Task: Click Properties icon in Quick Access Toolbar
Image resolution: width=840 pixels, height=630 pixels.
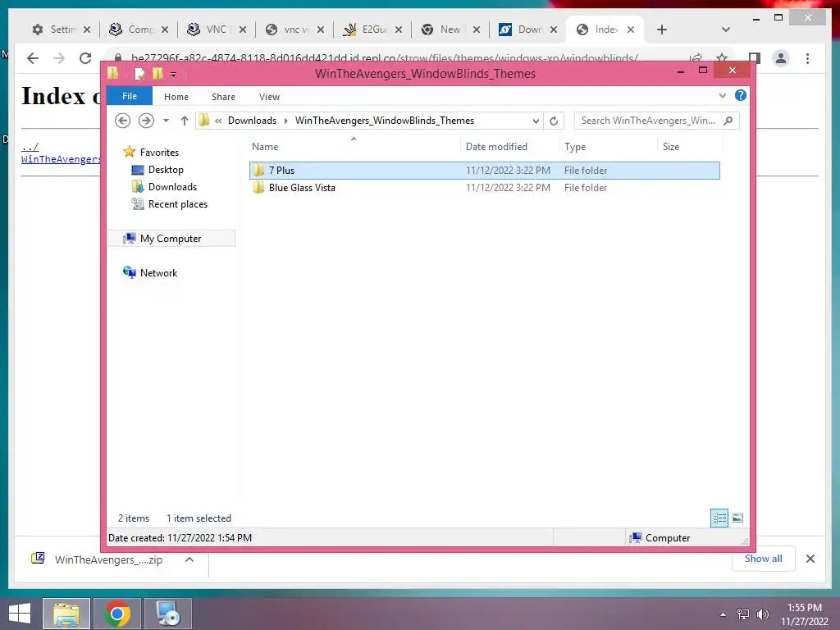Action: pos(139,73)
